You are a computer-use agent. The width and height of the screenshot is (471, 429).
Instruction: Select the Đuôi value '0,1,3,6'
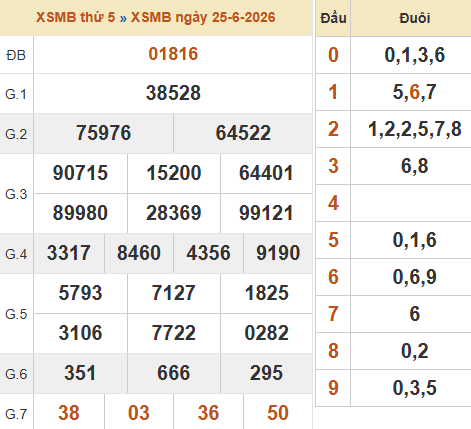[x=415, y=55]
